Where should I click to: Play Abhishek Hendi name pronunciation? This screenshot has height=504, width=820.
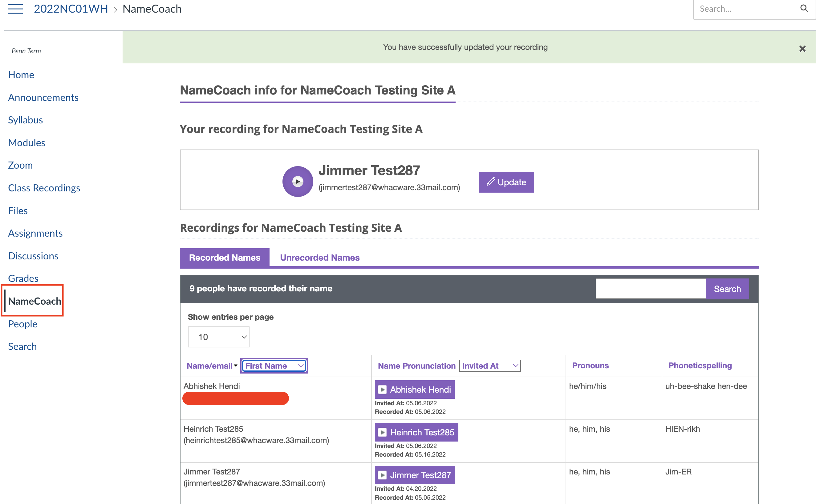(x=414, y=389)
